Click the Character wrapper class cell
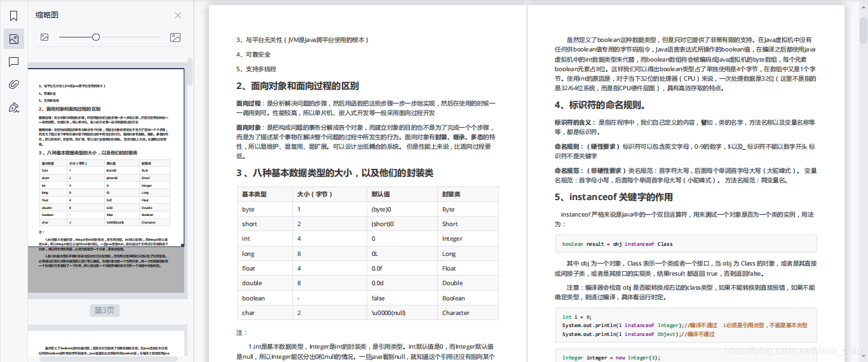 456,312
